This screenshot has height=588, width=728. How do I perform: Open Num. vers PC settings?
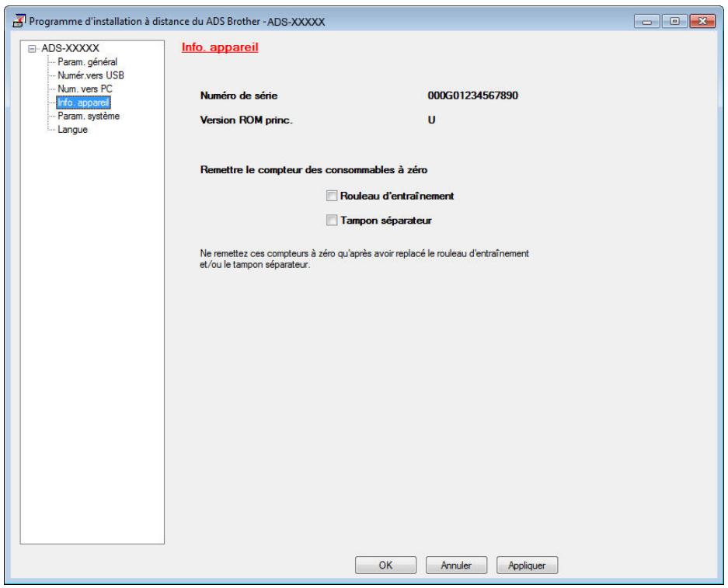[x=85, y=89]
